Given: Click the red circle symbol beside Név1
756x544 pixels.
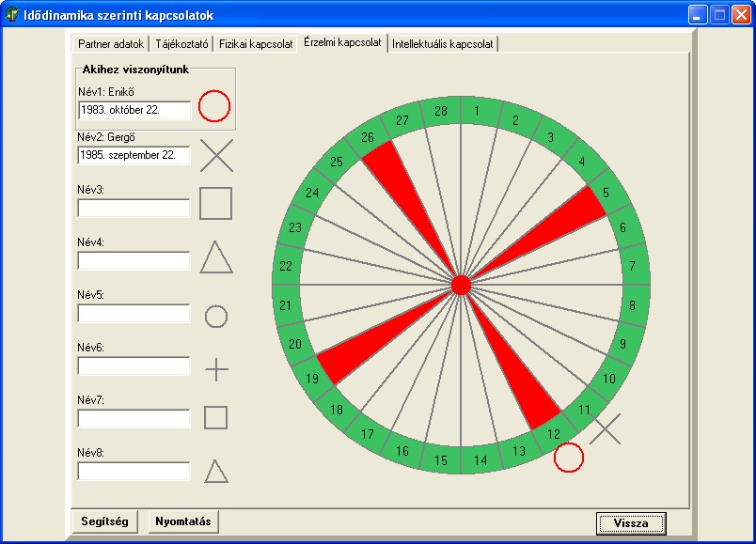Looking at the screenshot, I should click(214, 106).
